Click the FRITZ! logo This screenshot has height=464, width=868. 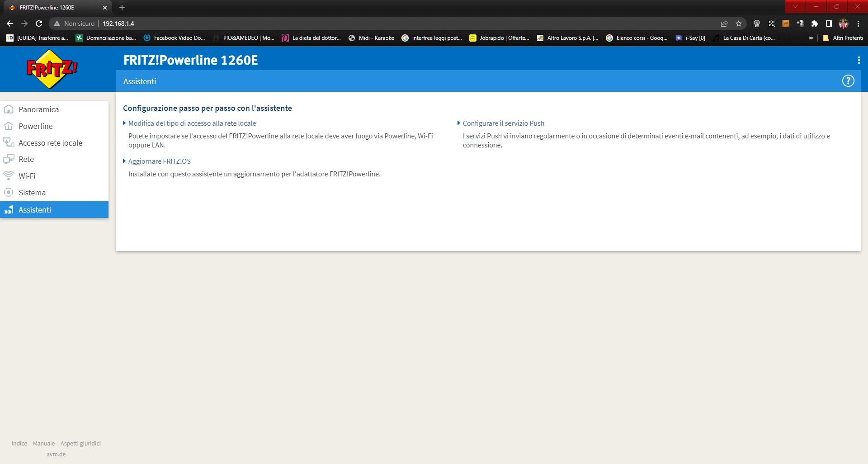point(52,69)
